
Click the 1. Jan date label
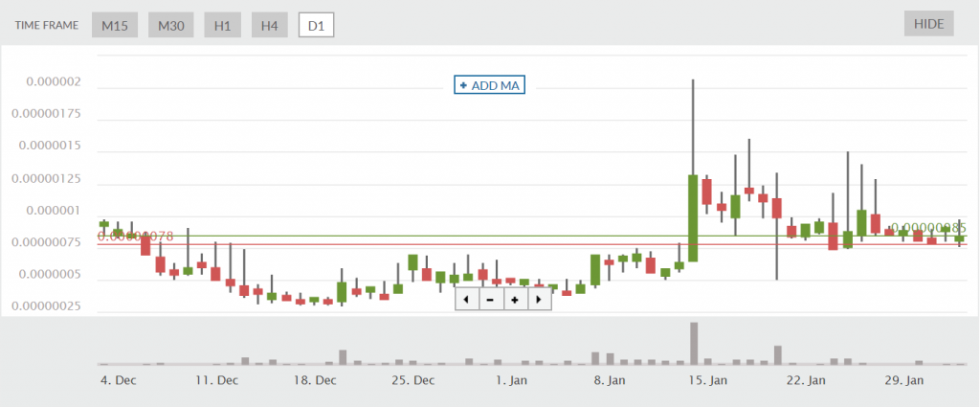point(511,380)
